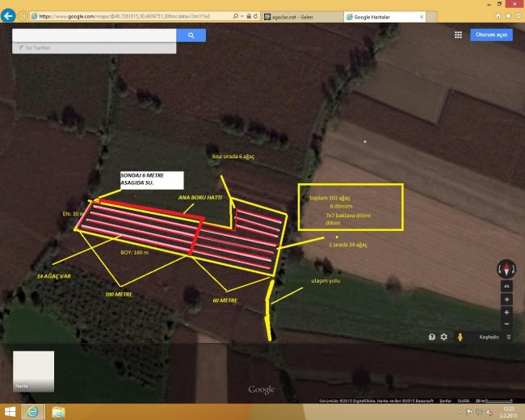Click the browser Back arrow button
525x420 pixels.
[8, 15]
